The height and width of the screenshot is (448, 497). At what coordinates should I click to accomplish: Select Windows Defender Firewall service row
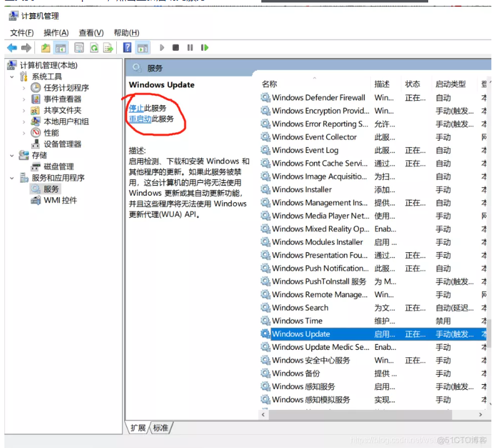(373, 98)
